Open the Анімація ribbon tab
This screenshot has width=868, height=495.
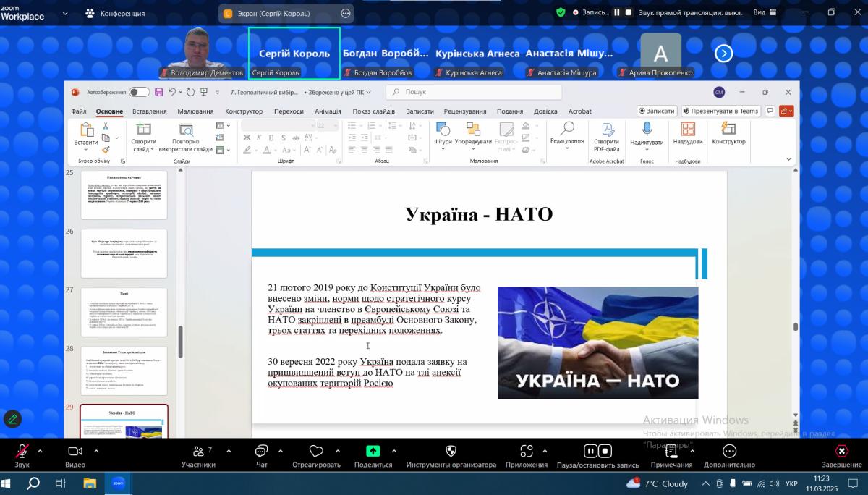328,111
